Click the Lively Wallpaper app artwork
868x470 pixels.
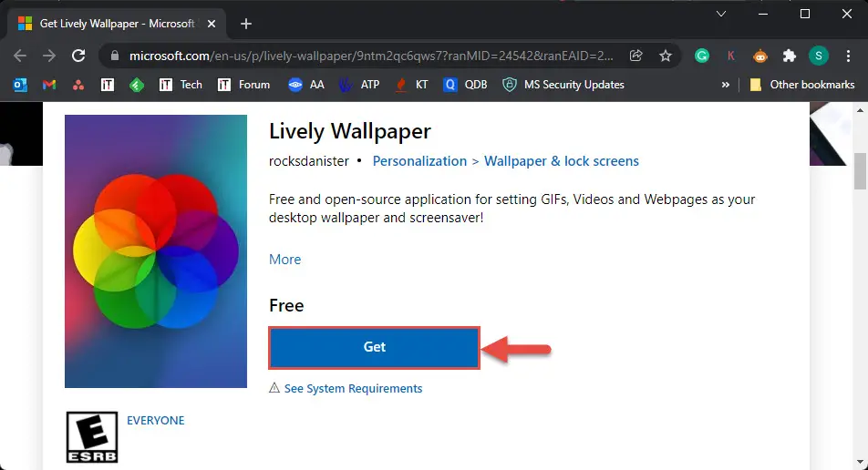156,251
